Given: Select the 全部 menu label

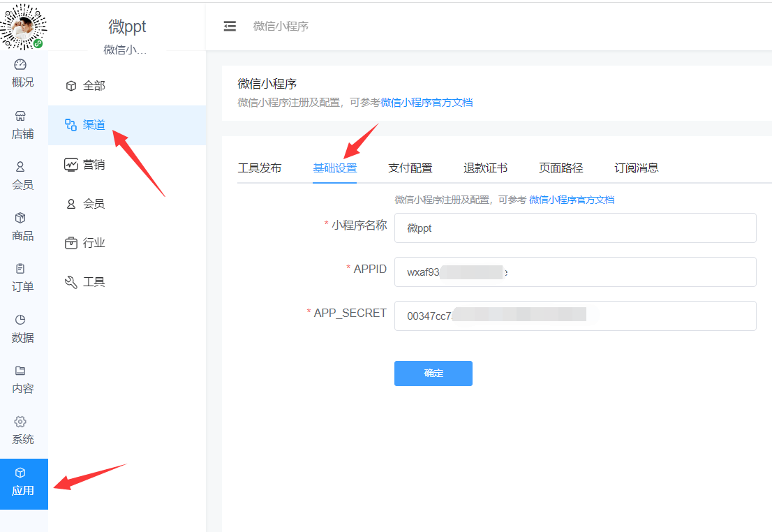Looking at the screenshot, I should click(94, 86).
